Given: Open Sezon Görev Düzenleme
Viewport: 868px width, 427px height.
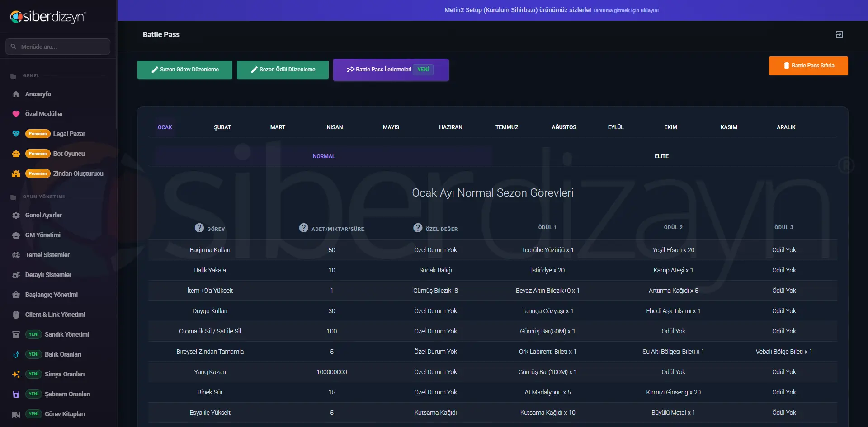Looking at the screenshot, I should coord(185,70).
